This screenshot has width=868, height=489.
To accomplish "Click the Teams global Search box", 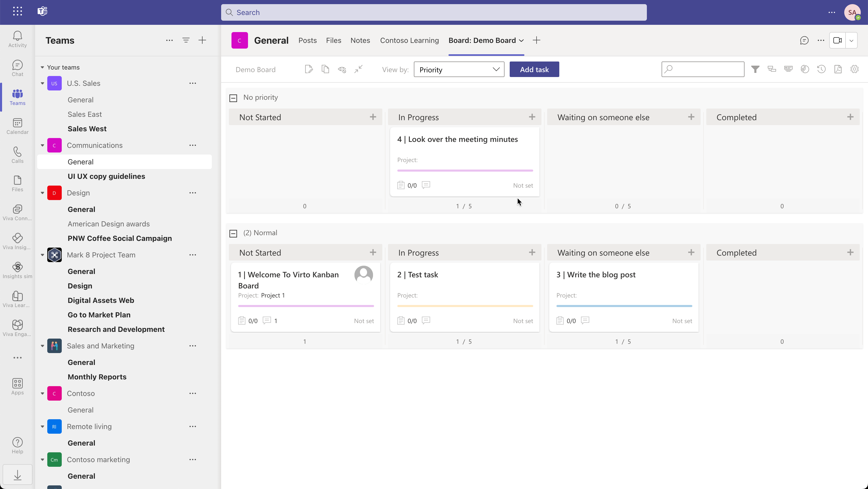I will 434,12.
